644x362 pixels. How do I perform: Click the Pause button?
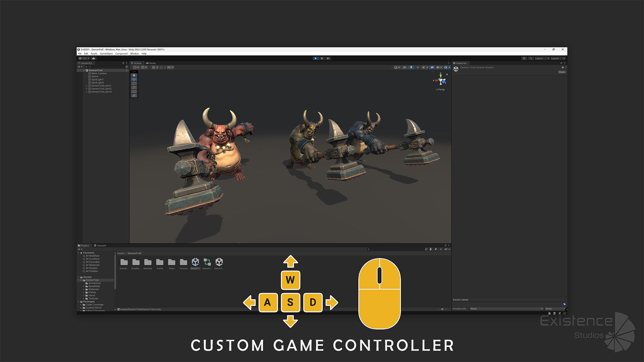tap(322, 58)
